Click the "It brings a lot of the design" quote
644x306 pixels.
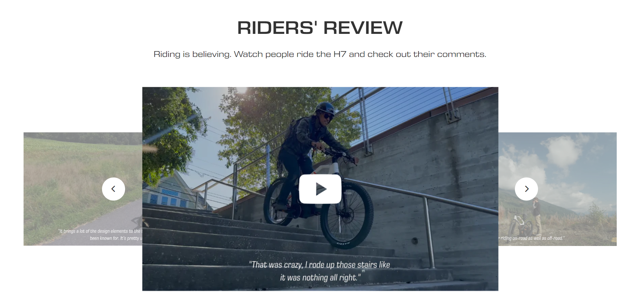[100, 235]
